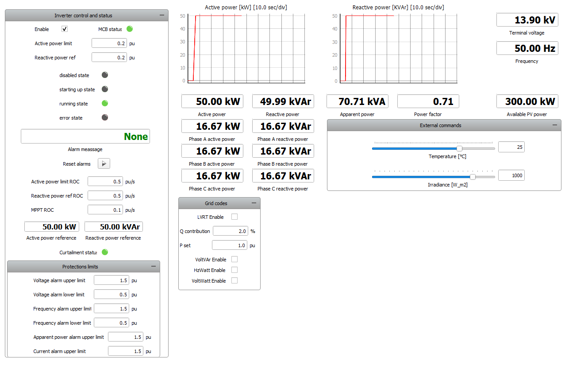588x365 pixels.
Task: Click the Irradiance slider handle
Action: (x=473, y=177)
